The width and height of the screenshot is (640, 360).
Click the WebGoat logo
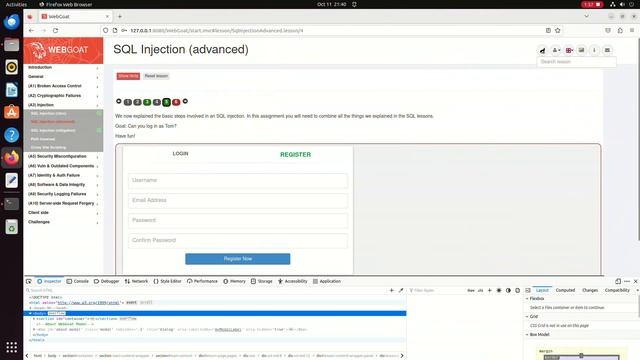click(63, 51)
